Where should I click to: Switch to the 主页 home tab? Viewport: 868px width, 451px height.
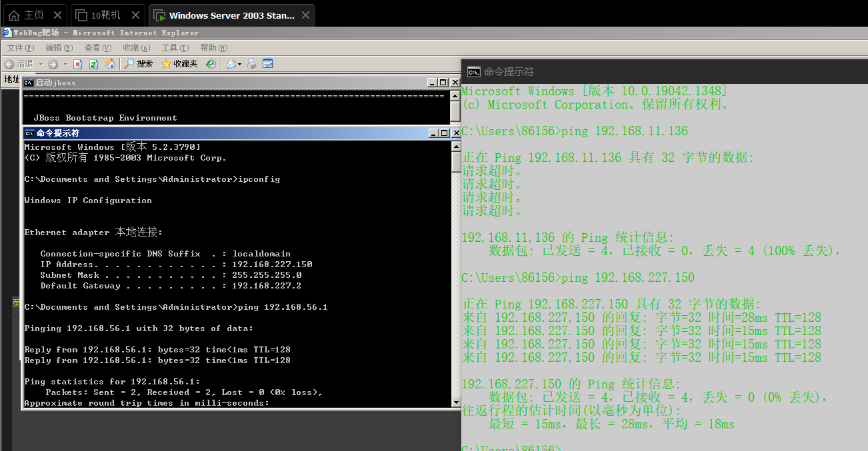[x=26, y=15]
